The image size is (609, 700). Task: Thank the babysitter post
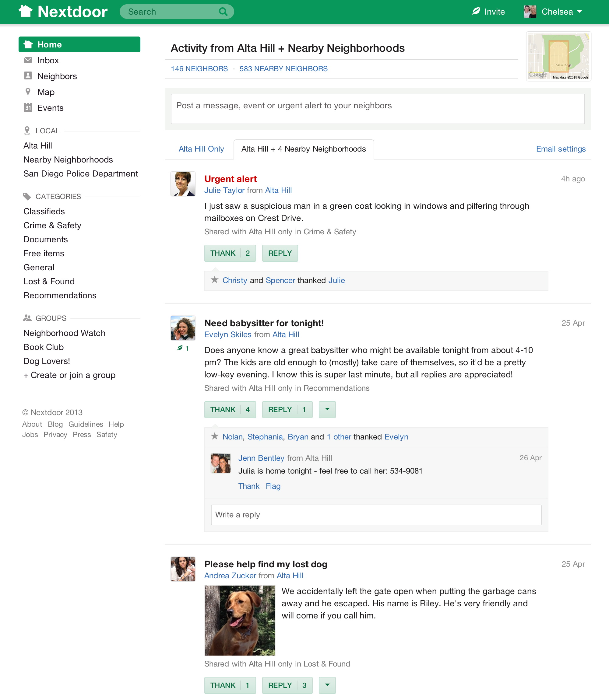click(230, 409)
